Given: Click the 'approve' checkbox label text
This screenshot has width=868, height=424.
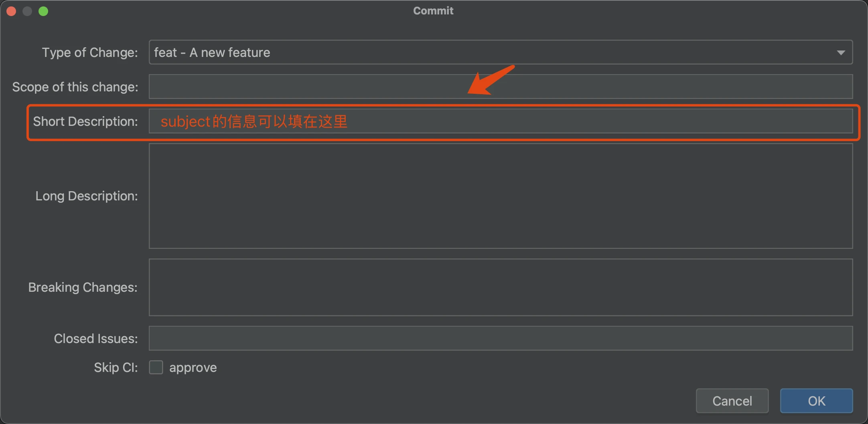Looking at the screenshot, I should (193, 367).
